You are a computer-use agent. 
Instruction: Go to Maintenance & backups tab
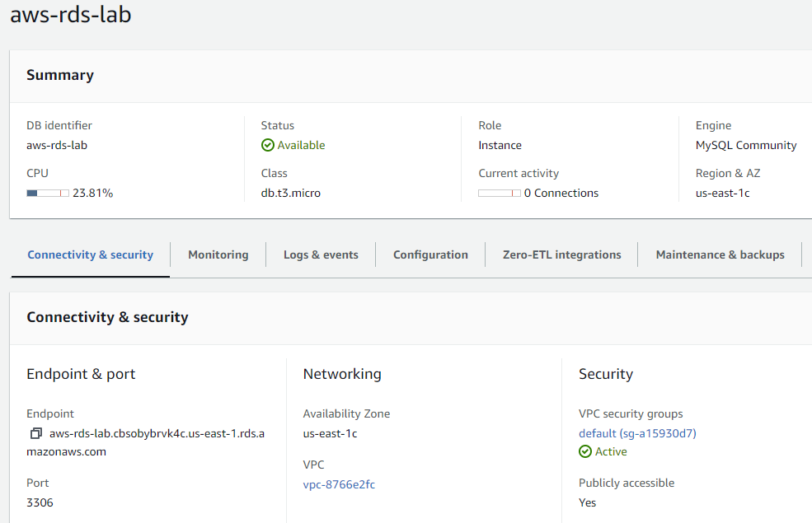(x=720, y=254)
